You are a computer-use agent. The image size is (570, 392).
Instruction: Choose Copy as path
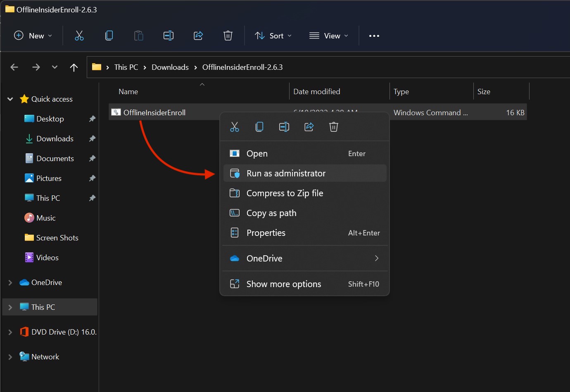pos(305,213)
